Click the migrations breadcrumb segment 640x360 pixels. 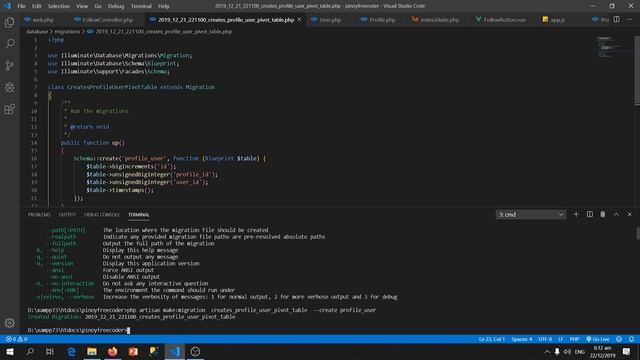(x=67, y=31)
